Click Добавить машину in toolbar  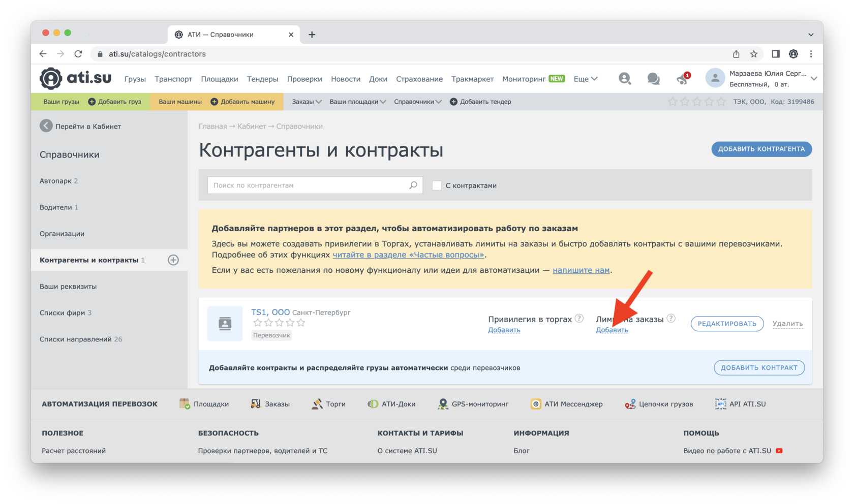pos(242,102)
